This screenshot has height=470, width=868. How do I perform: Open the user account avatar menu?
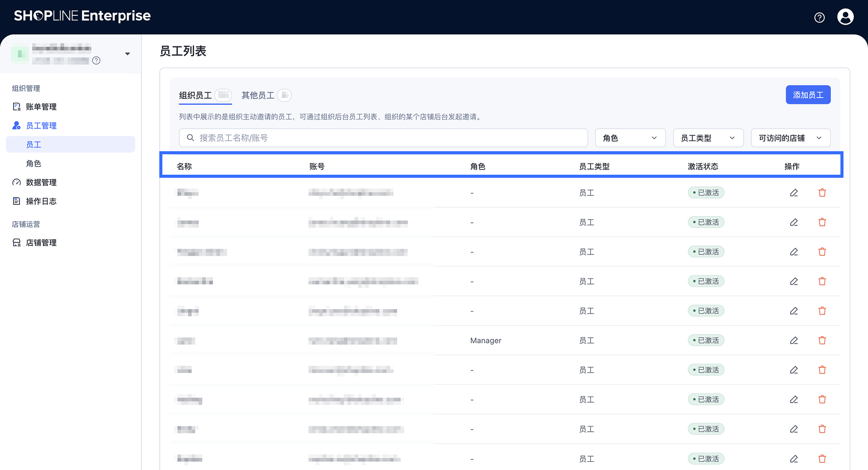846,17
